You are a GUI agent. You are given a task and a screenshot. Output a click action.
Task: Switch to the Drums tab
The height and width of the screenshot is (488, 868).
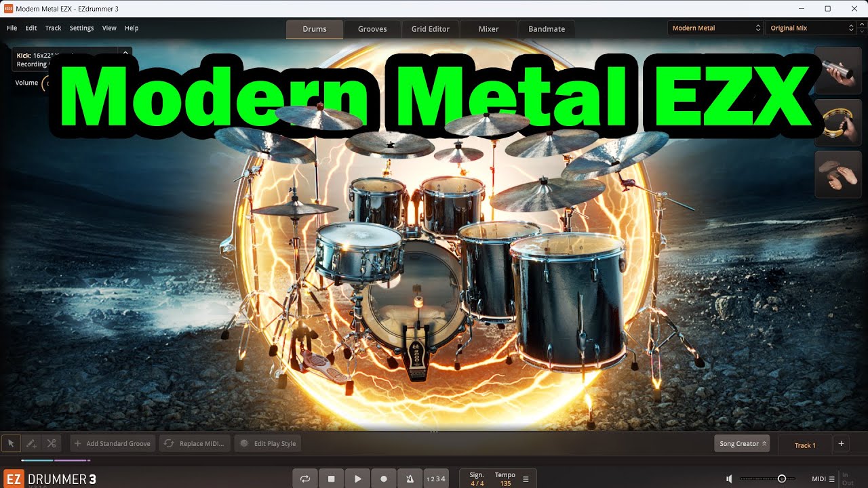(315, 29)
